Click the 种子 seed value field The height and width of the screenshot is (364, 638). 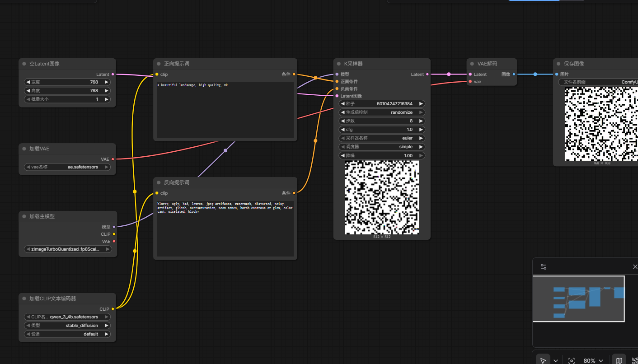(x=382, y=104)
